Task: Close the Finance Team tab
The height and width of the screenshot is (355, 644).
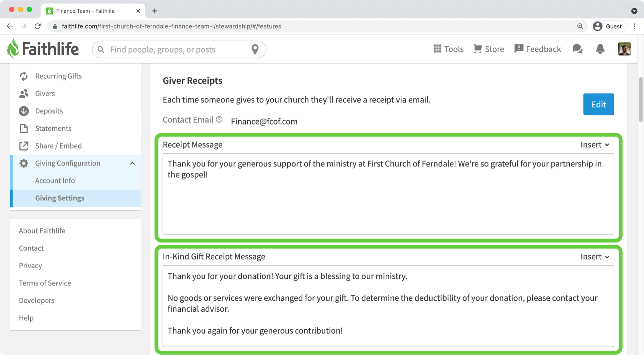Action: click(138, 11)
